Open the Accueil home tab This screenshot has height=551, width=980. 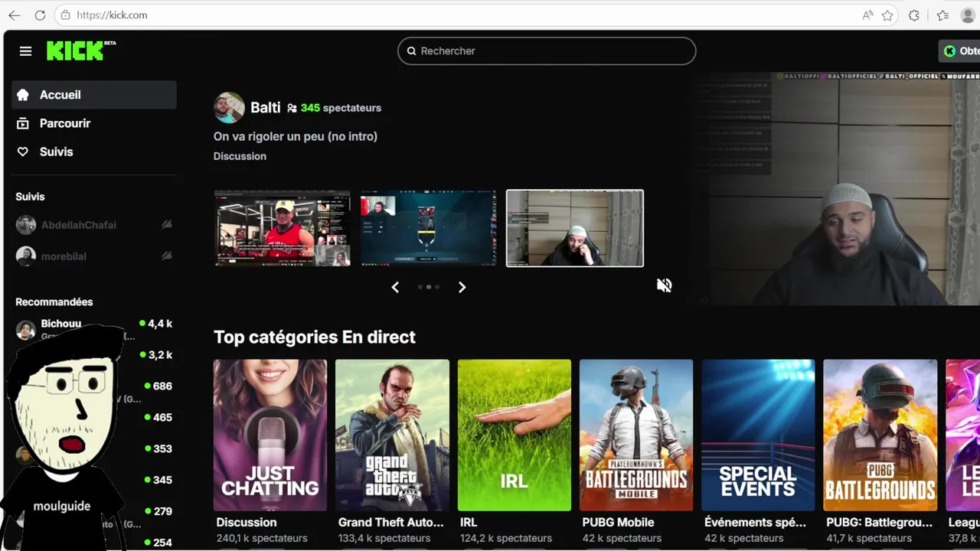tap(94, 95)
